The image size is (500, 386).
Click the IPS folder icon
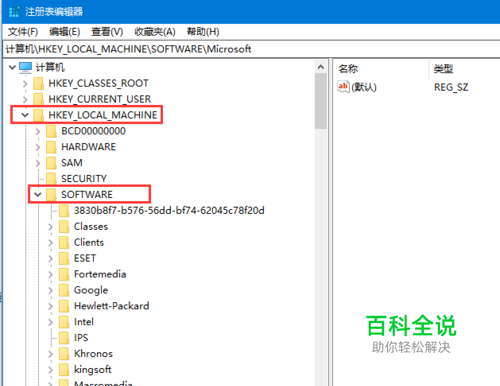[64, 338]
